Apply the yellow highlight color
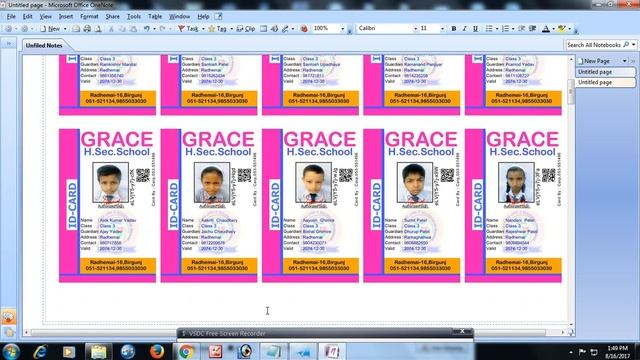The width and height of the screenshot is (640, 360). 562,29
